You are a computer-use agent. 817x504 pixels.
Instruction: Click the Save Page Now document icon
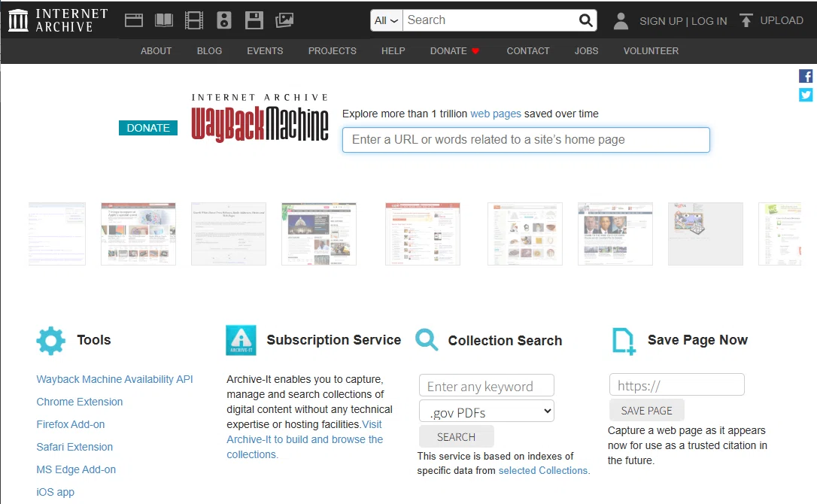click(x=624, y=342)
